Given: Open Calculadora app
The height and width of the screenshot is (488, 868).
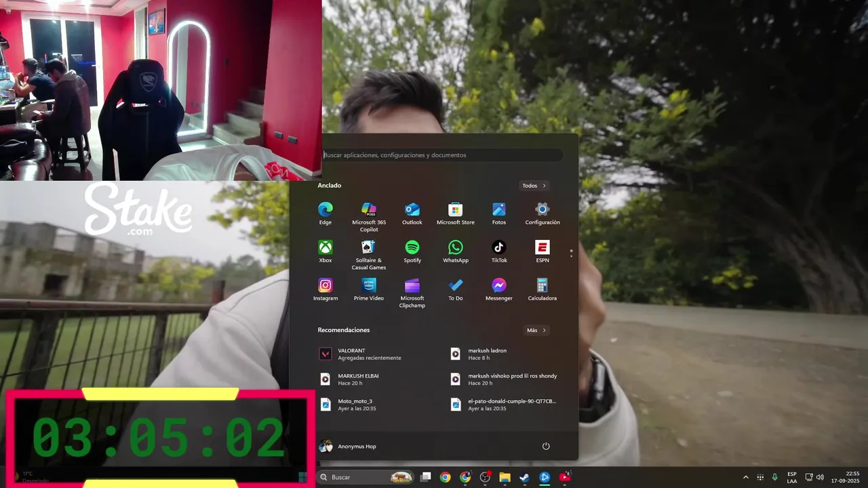Looking at the screenshot, I should pyautogui.click(x=542, y=289).
